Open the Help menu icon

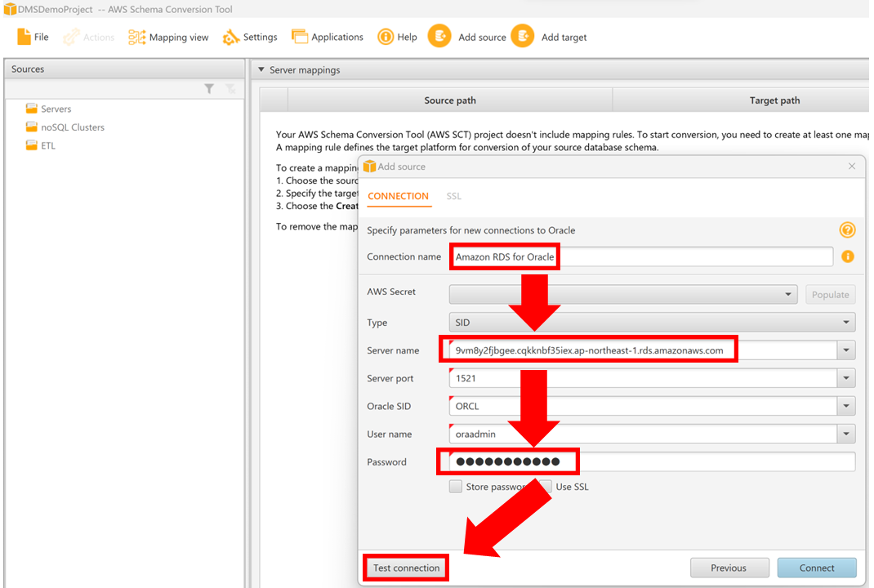[x=386, y=38]
